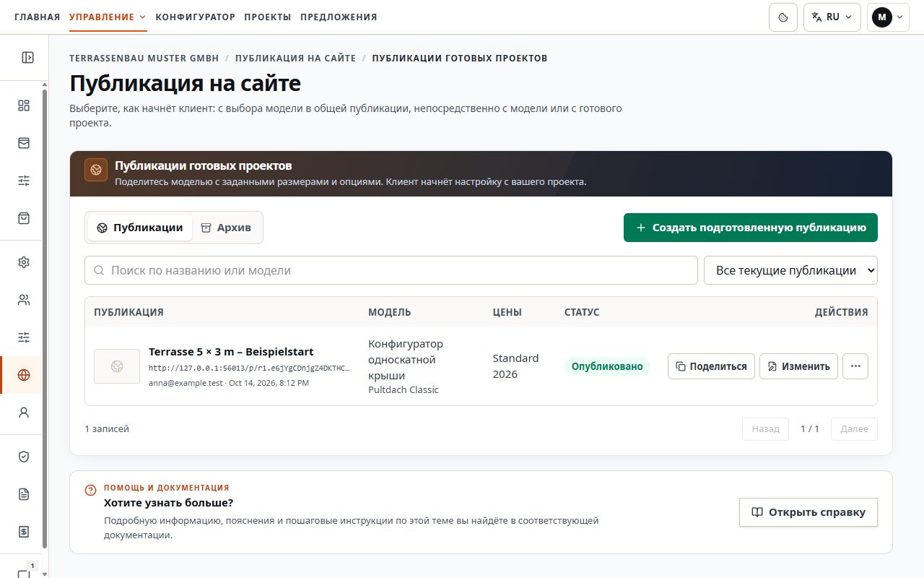Viewport: 924px width, 578px height.
Task: Click the publication URL text
Action: tap(250, 368)
